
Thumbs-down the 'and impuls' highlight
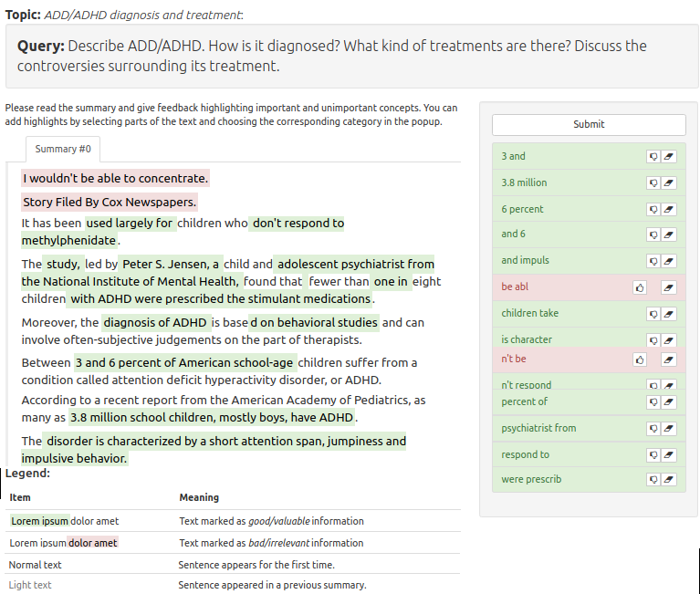pyautogui.click(x=653, y=261)
